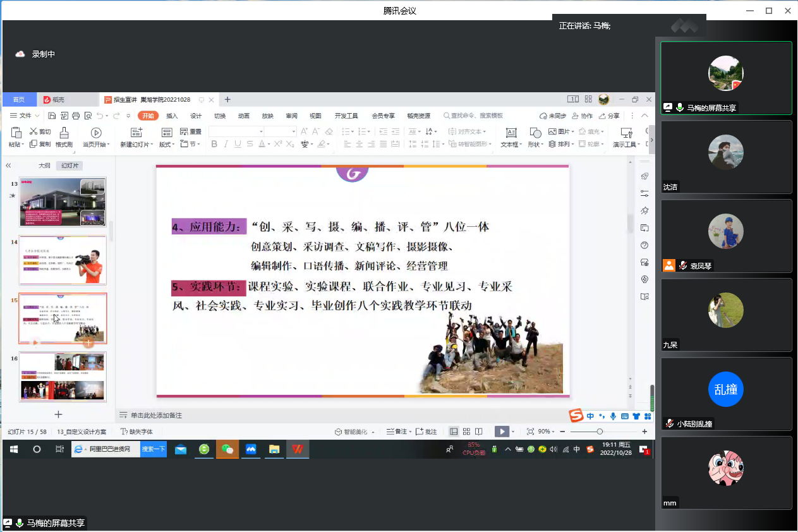
Task: Switch to normal view in status bar
Action: (x=454, y=432)
